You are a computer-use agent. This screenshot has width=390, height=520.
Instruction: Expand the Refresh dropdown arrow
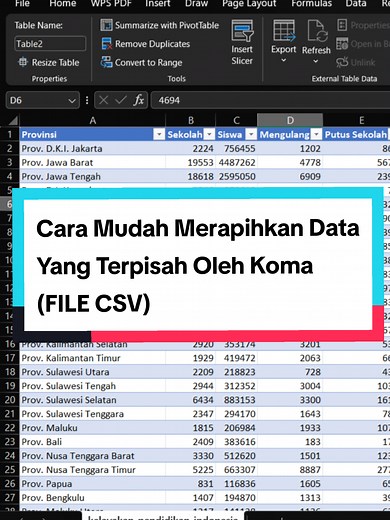[316, 61]
